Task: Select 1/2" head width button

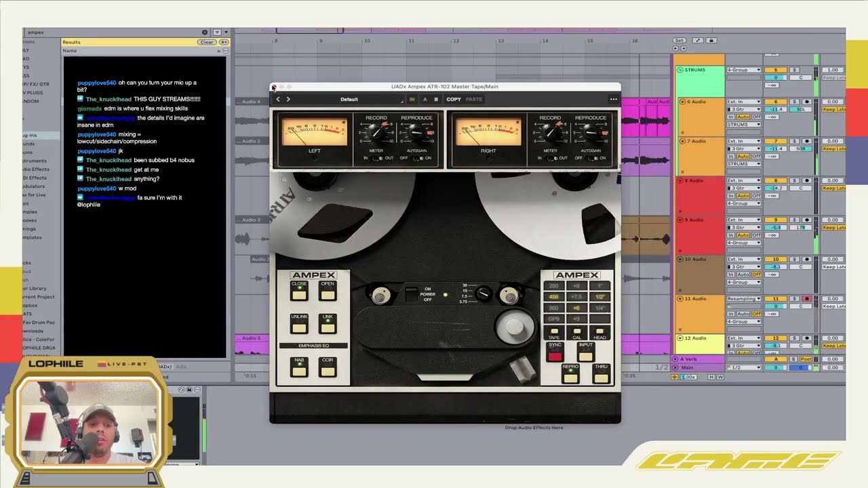Action: coord(599,297)
